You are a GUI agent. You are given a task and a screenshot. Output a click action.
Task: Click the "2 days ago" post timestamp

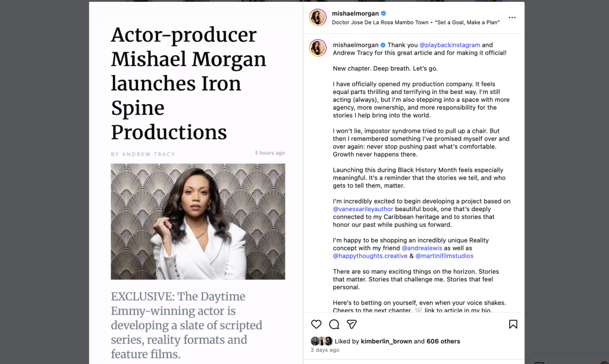click(325, 350)
